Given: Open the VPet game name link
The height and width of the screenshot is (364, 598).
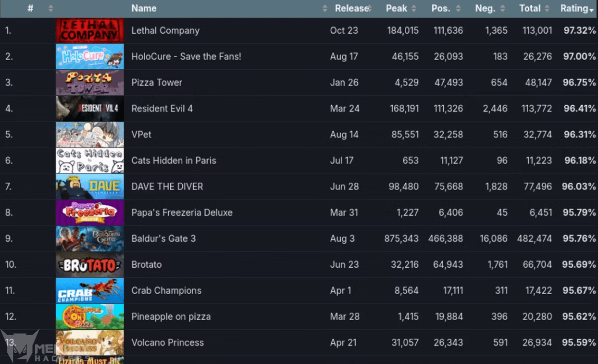Looking at the screenshot, I should pos(141,135).
